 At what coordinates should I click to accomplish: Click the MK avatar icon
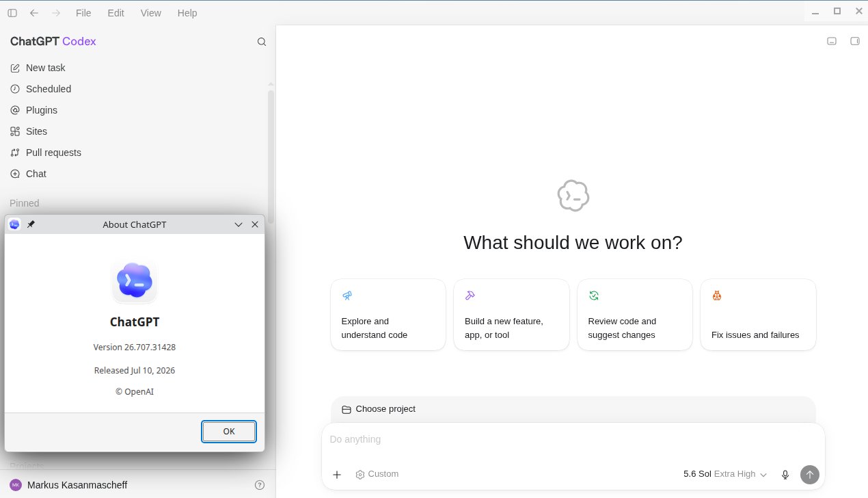(16, 485)
